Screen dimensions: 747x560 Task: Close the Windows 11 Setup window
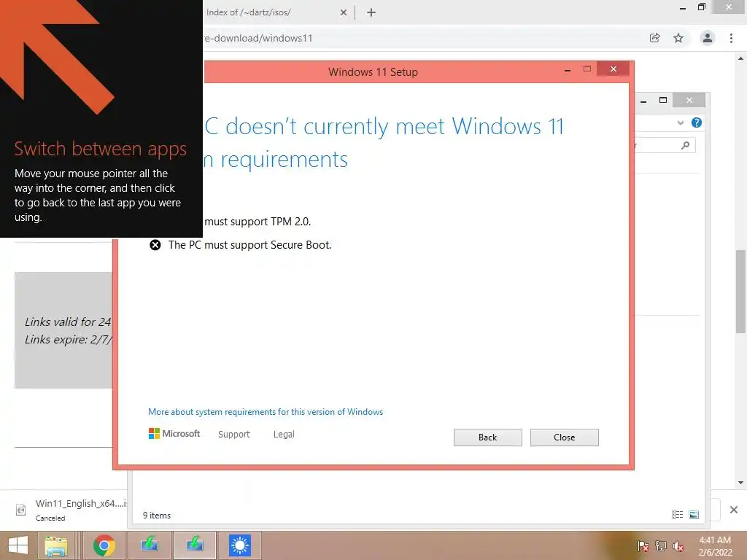coord(613,69)
